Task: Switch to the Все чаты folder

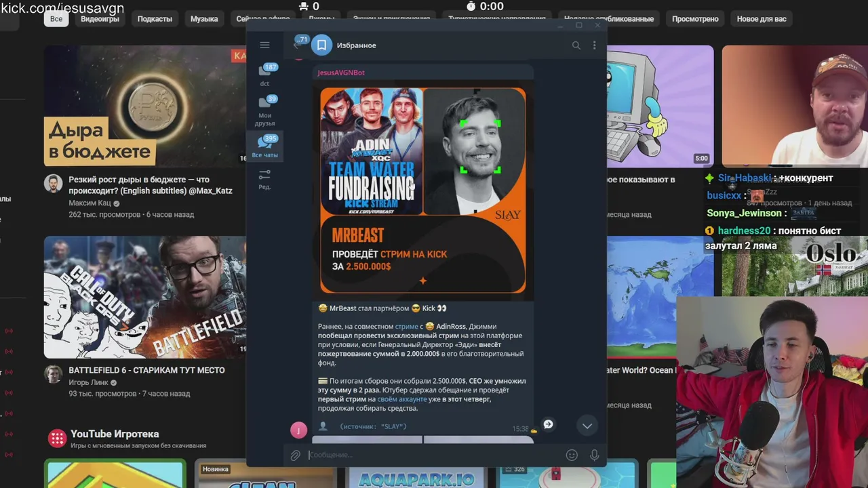Action: (265, 146)
